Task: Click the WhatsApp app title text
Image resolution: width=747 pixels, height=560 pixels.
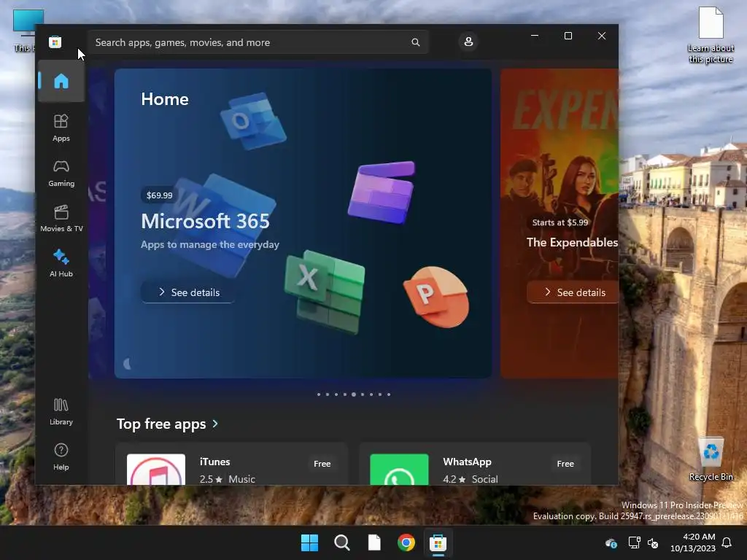Action: pos(467,462)
